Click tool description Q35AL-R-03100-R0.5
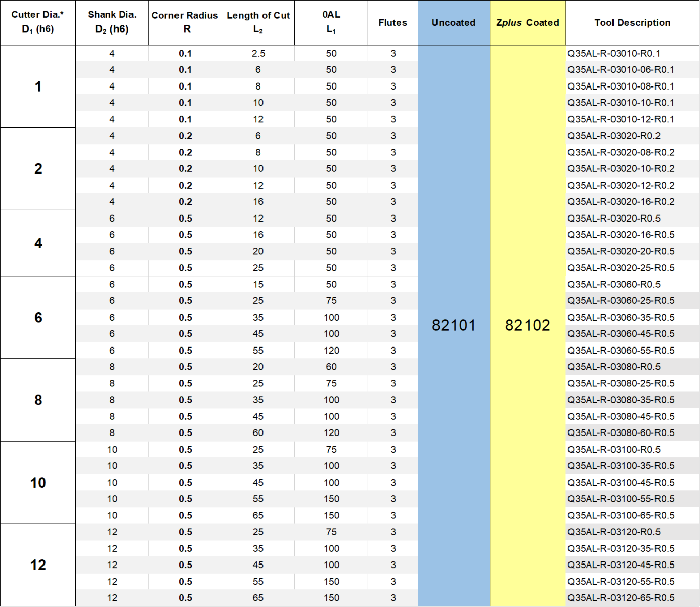Image resolution: width=700 pixels, height=607 pixels. coord(614,450)
